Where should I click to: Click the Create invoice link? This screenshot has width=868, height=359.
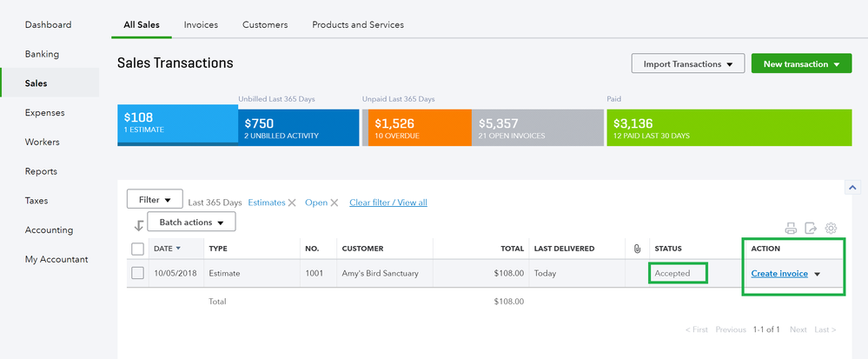coord(779,274)
